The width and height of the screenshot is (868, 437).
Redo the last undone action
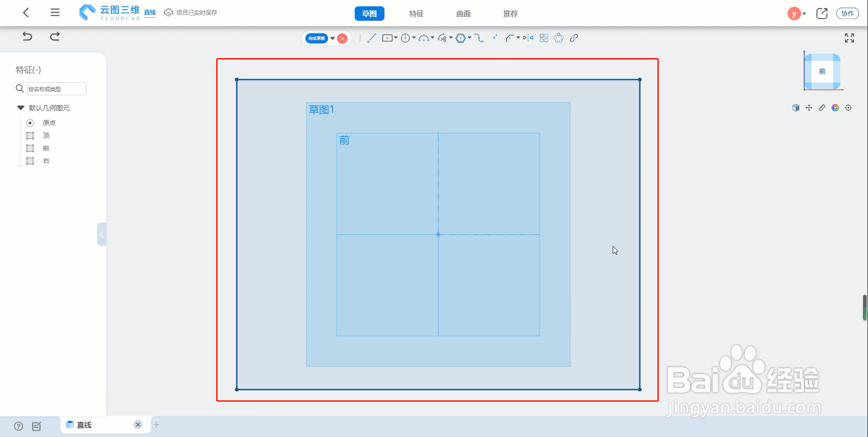55,36
